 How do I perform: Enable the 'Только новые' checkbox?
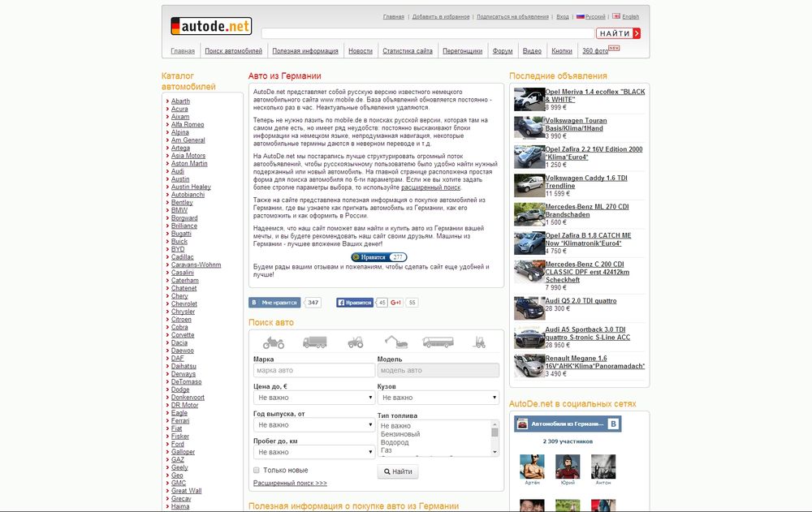[257, 470]
